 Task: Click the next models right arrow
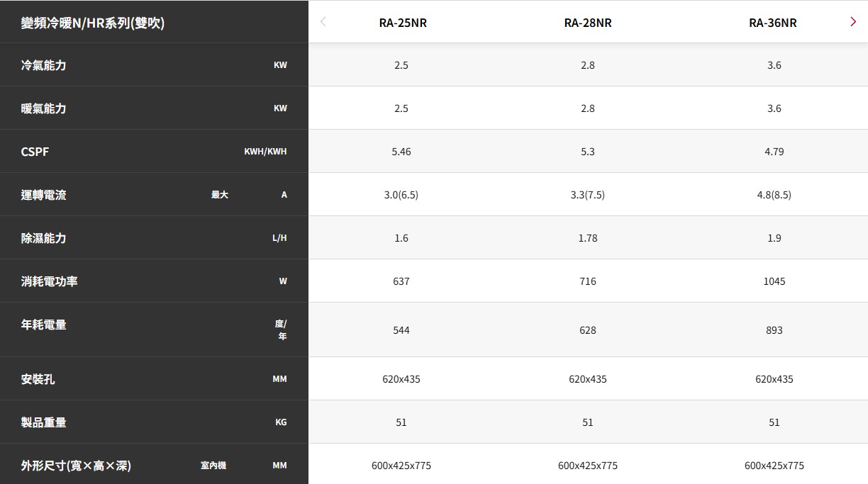pos(852,22)
